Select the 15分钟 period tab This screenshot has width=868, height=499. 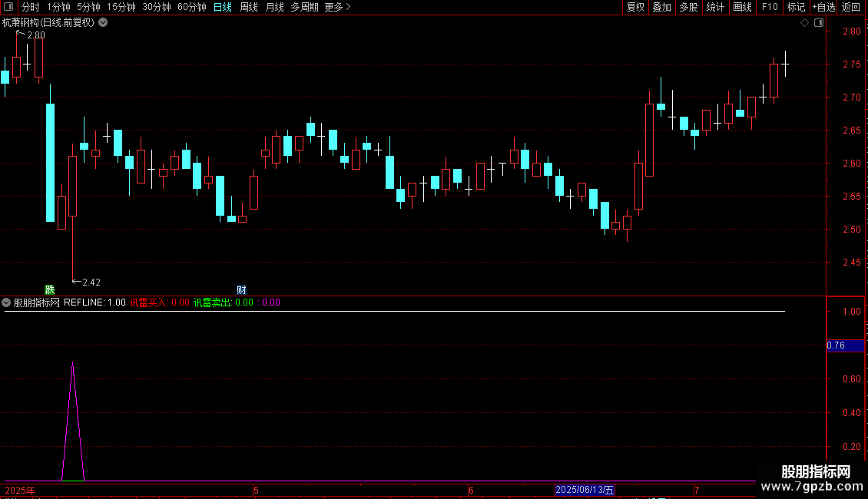pyautogui.click(x=121, y=7)
